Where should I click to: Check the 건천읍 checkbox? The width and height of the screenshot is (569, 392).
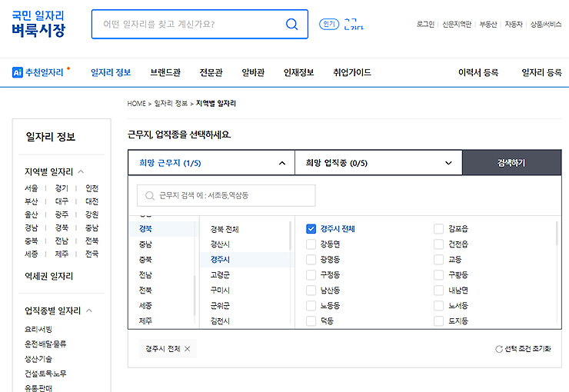[439, 244]
